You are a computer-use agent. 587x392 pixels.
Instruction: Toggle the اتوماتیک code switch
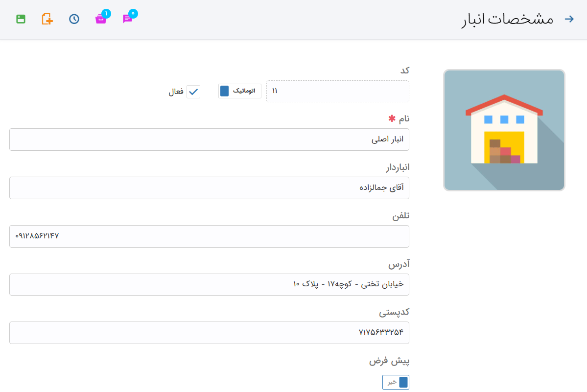(x=239, y=91)
